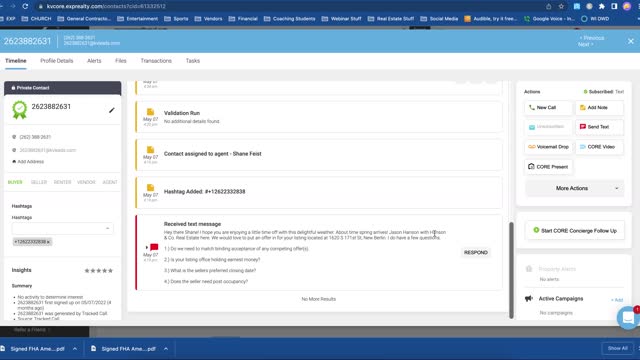Open the Chrome profile avatar
The height and width of the screenshot is (360, 640).
click(627, 7)
